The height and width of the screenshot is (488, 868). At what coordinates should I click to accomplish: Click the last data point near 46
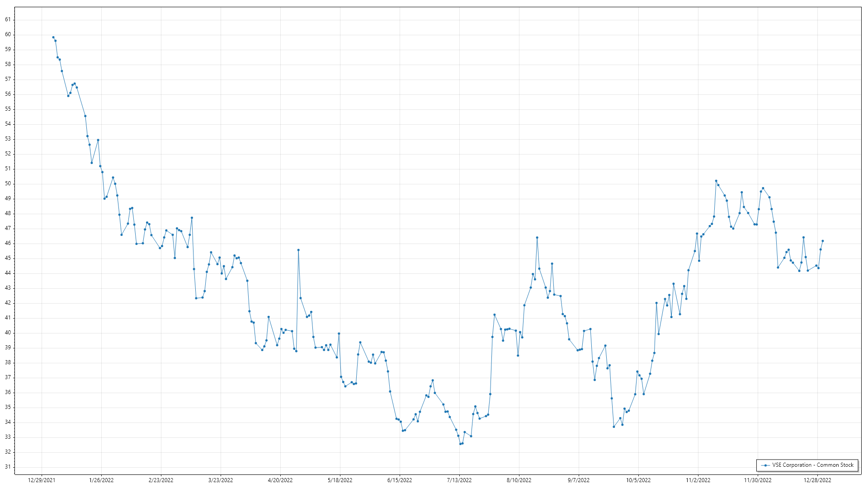point(822,241)
